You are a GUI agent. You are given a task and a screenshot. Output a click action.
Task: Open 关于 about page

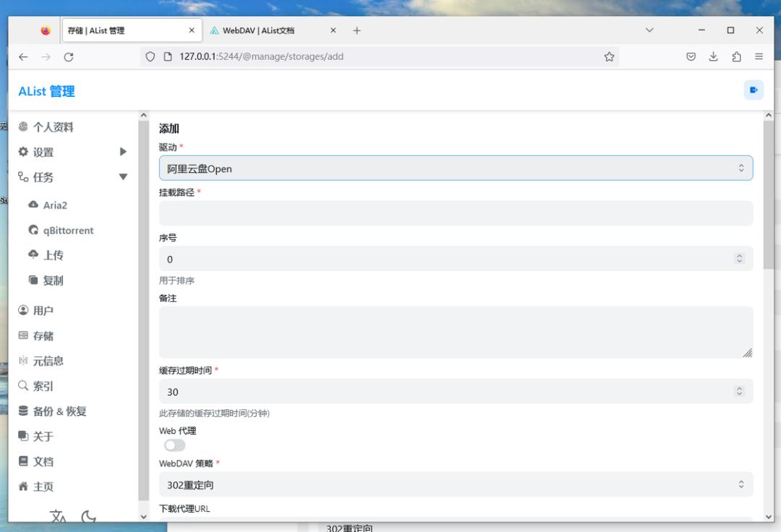36,437
